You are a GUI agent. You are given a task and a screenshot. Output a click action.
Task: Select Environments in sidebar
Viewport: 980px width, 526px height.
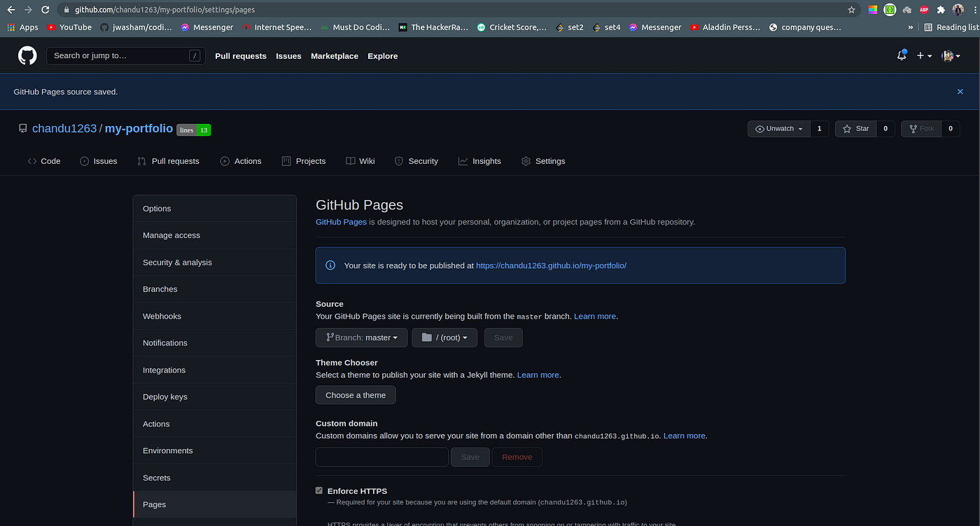215,450
